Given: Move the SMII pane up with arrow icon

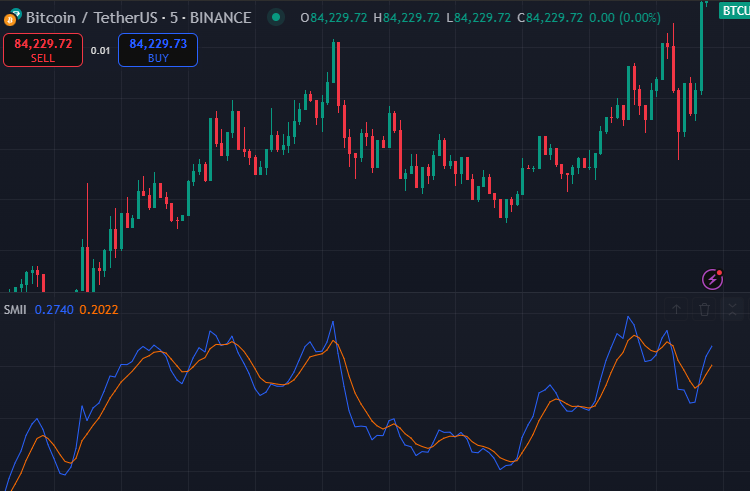Looking at the screenshot, I should point(676,309).
